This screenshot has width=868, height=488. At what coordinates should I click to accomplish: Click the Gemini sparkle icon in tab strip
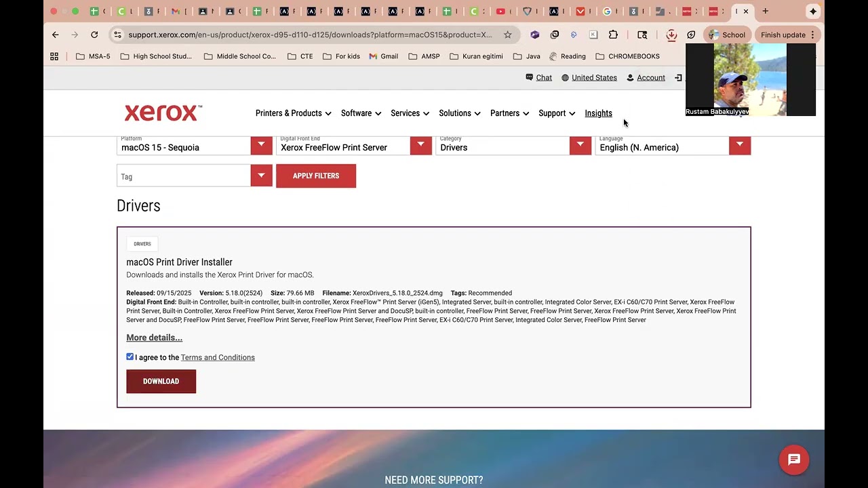click(813, 11)
